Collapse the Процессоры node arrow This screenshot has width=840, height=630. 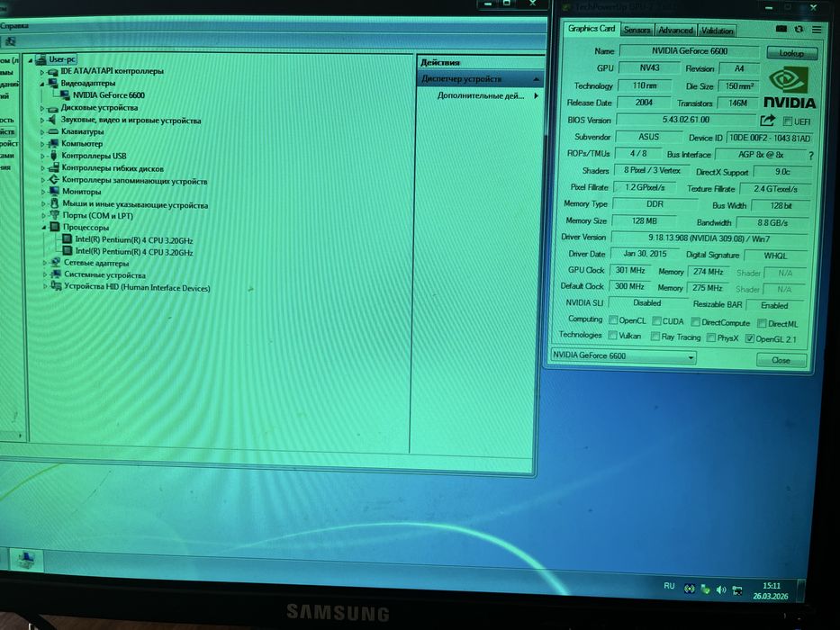(44, 228)
